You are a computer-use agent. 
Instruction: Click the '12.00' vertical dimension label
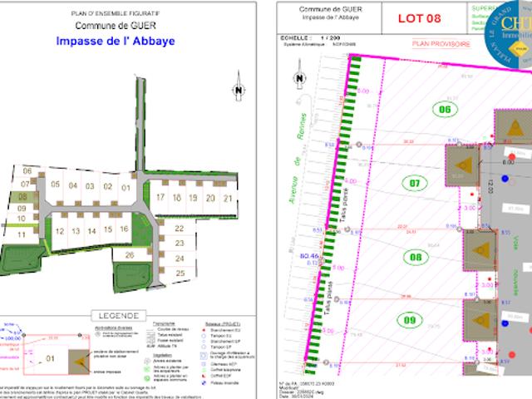490,186
